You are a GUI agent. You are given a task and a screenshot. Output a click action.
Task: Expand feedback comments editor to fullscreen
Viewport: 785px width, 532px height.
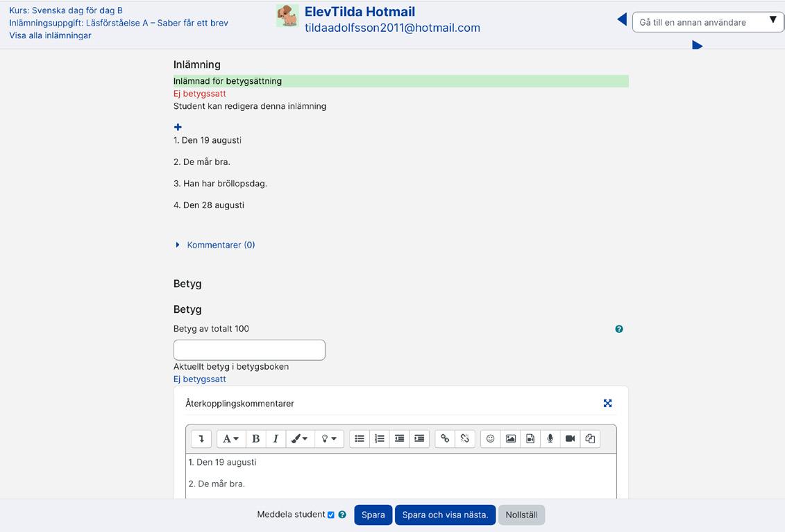pos(607,404)
